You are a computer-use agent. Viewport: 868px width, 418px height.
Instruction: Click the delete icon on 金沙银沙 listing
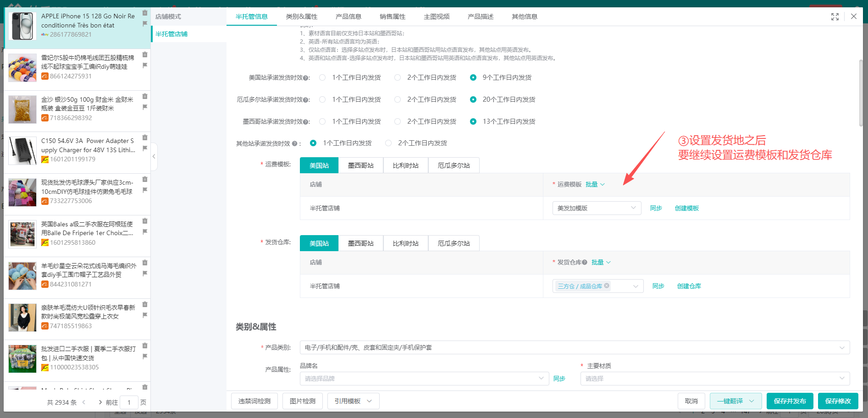tap(145, 96)
